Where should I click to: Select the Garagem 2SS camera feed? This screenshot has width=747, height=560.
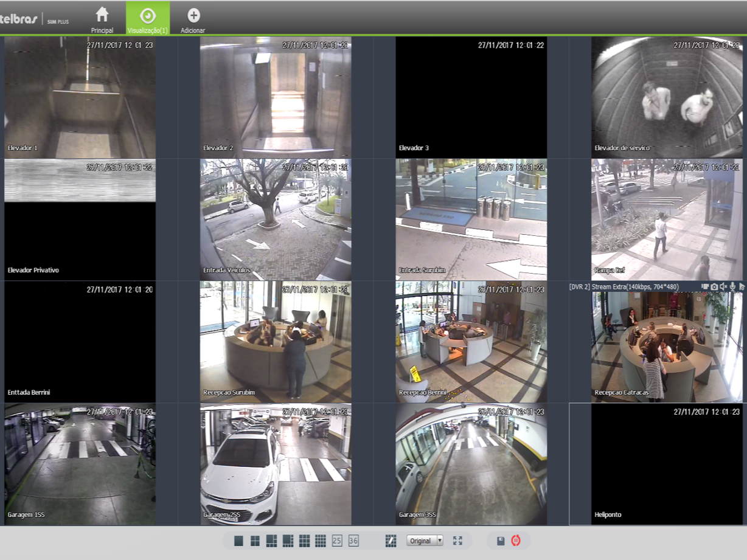coord(276,464)
